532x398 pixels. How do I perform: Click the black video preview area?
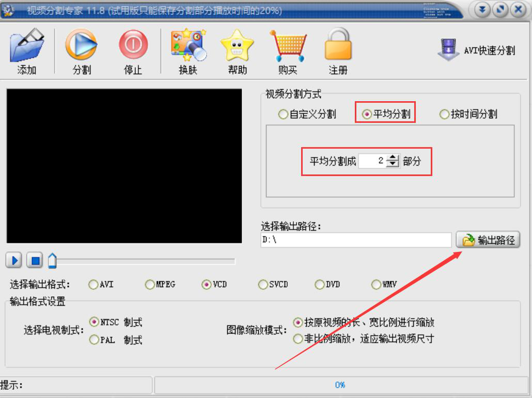pyautogui.click(x=124, y=166)
